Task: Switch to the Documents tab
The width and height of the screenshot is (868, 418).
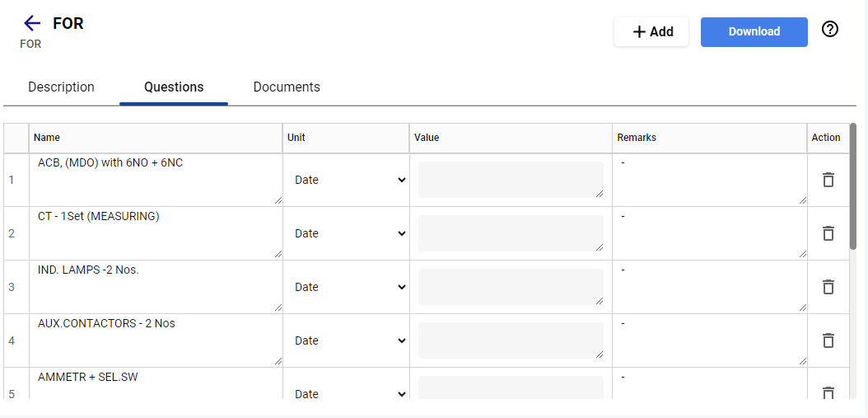Action: (287, 87)
